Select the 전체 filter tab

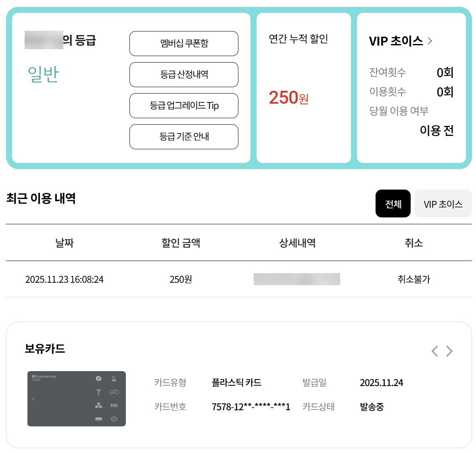[x=393, y=204]
